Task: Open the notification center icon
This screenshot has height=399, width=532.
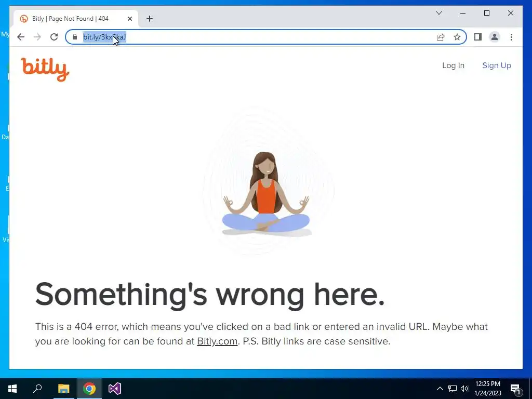Action: pos(516,389)
